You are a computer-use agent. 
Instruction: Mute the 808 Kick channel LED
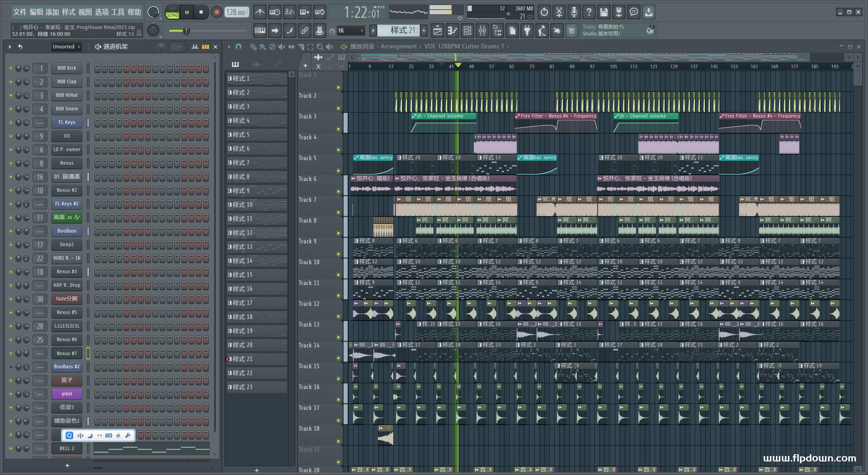tap(11, 68)
